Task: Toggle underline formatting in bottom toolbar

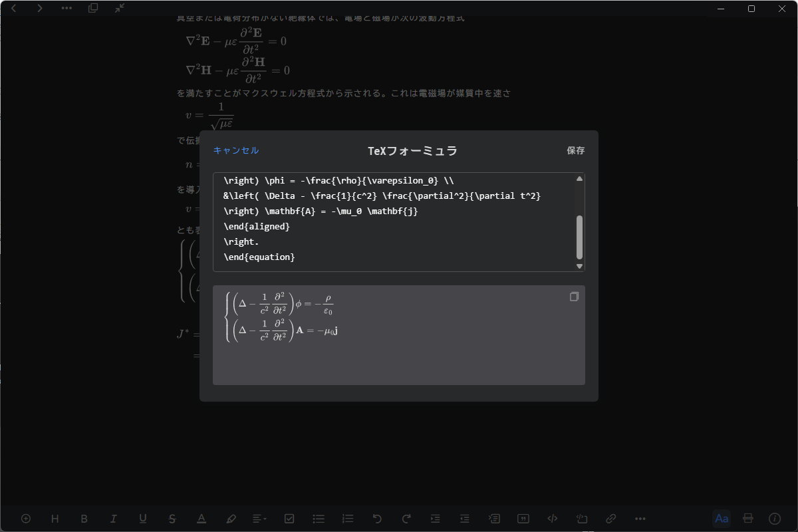Action: click(143, 519)
